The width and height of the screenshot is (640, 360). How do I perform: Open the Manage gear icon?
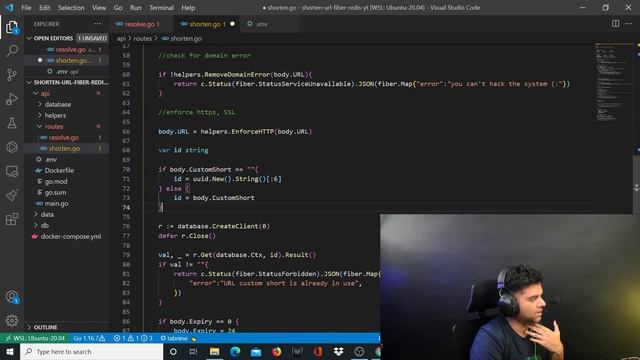[x=12, y=320]
